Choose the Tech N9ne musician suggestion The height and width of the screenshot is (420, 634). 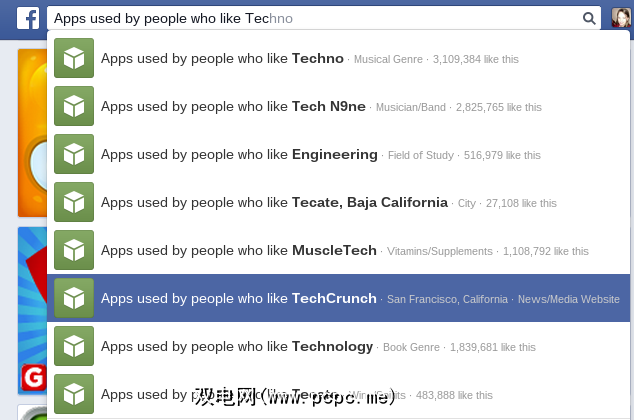(x=320, y=106)
